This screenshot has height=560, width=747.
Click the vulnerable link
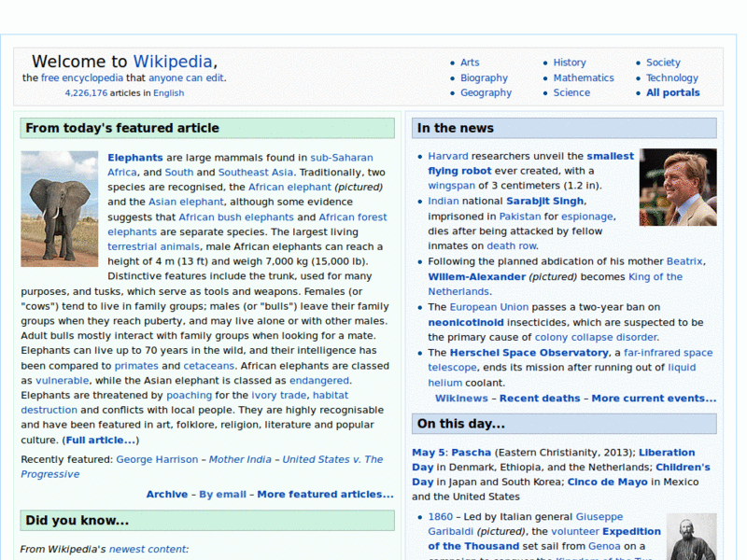click(x=63, y=381)
